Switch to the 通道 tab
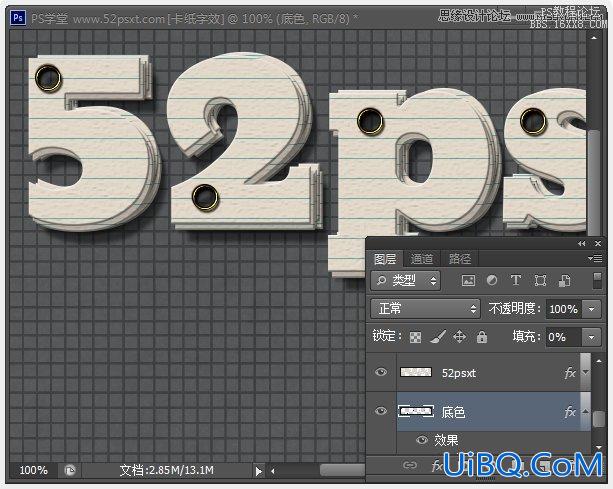Image resolution: width=613 pixels, height=489 pixels. point(421,259)
